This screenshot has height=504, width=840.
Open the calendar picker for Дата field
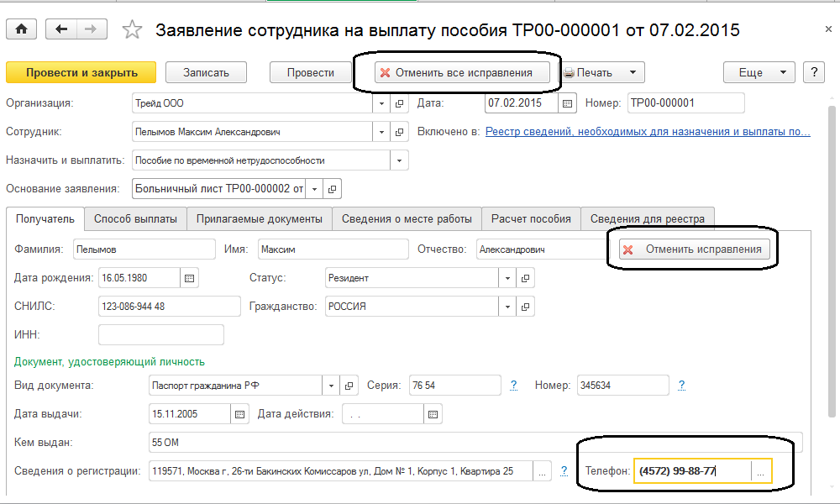pyautogui.click(x=567, y=103)
